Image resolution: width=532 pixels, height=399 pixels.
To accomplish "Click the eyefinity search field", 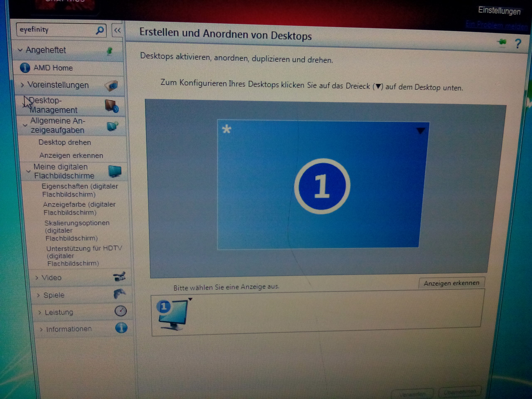I will [x=55, y=30].
